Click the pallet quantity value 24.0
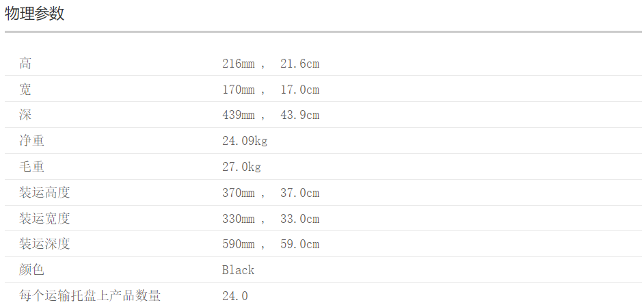The height and width of the screenshot is (307, 644). point(235,296)
